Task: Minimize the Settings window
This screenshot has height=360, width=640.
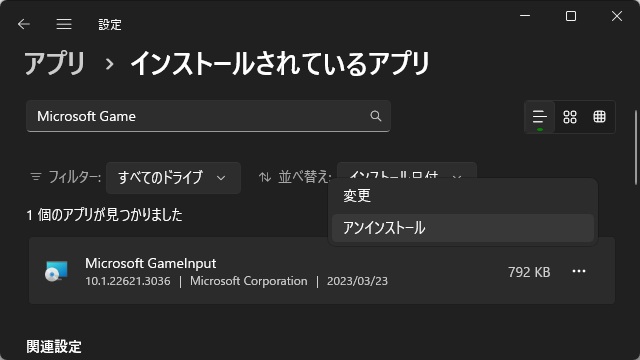Action: 525,16
